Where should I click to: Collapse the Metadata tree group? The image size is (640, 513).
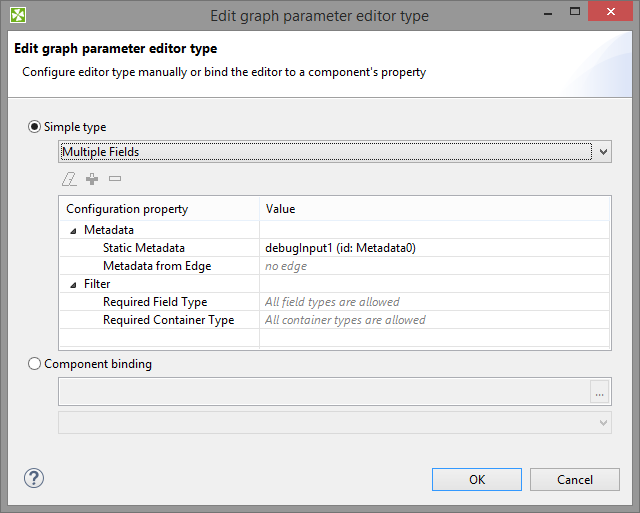point(73,230)
